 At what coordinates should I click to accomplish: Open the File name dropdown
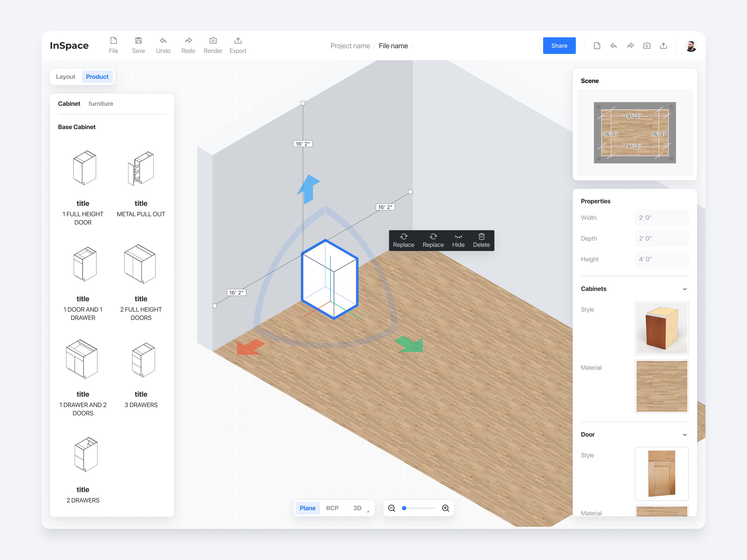pyautogui.click(x=412, y=46)
